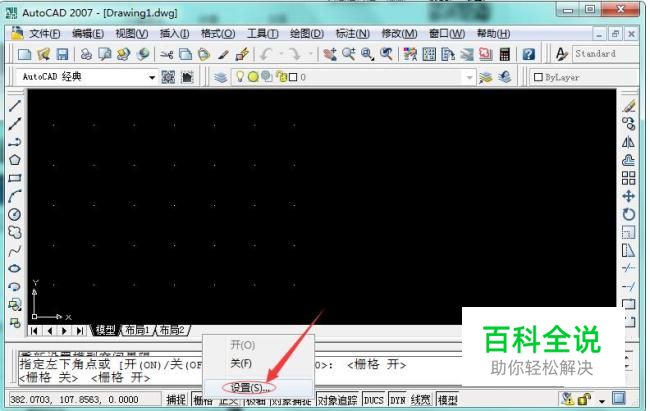This screenshot has width=650, height=411.
Task: Select the Array tool
Action: tap(628, 178)
